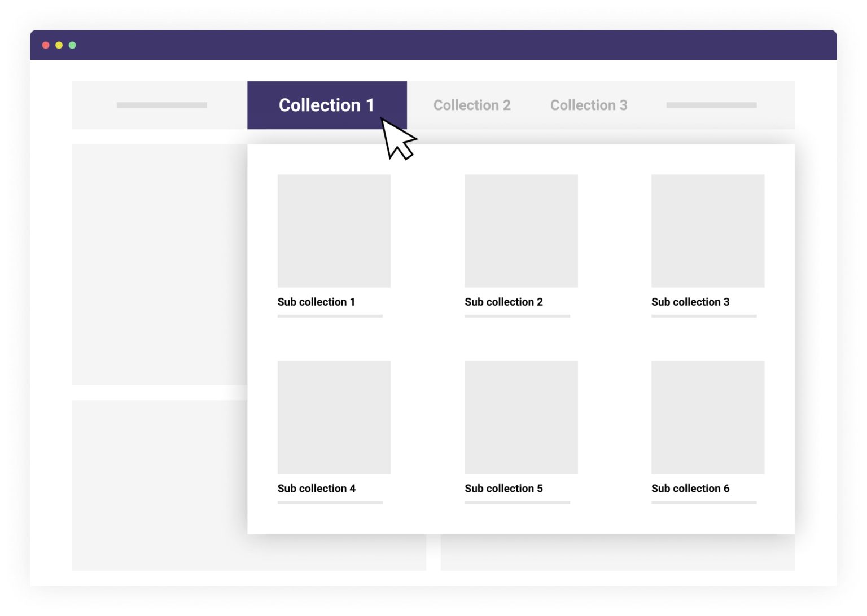
Task: Click the green window control dot
Action: pos(72,45)
